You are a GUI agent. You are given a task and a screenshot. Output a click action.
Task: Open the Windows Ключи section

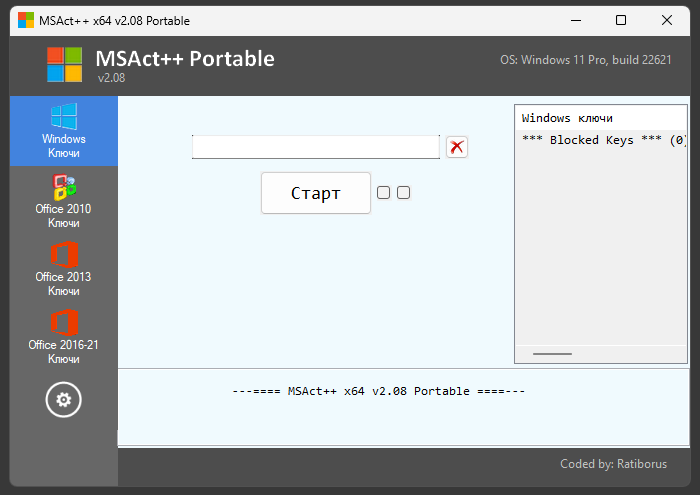pos(64,130)
